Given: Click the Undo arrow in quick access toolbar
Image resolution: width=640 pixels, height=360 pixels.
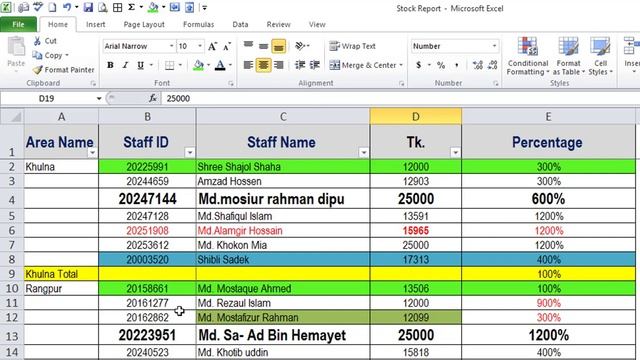Looking at the screenshot, I should click(x=67, y=7).
